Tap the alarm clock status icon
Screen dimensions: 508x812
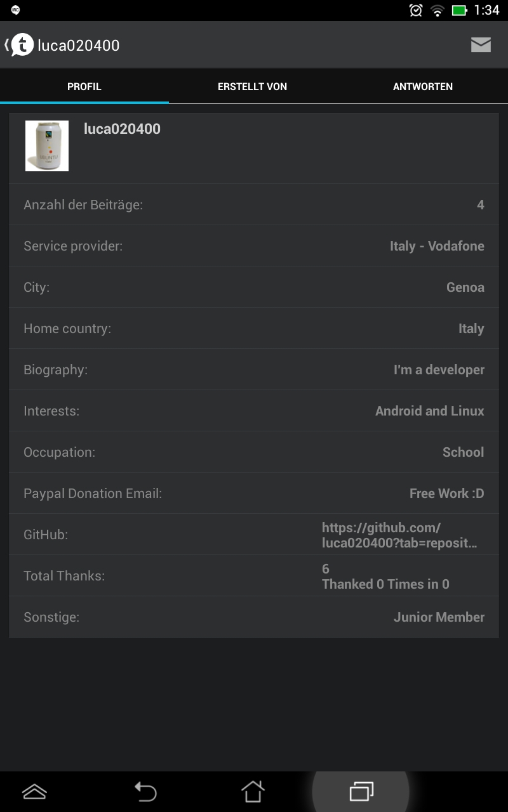(416, 10)
